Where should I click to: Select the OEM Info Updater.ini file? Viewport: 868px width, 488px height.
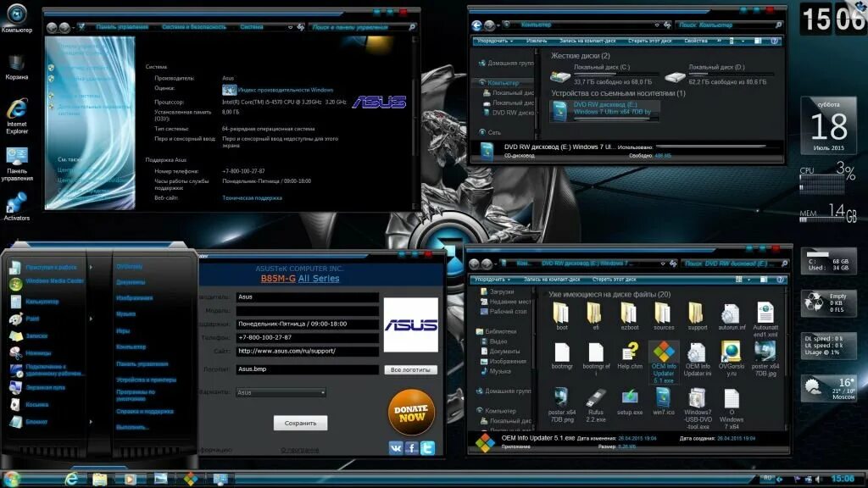click(x=697, y=359)
